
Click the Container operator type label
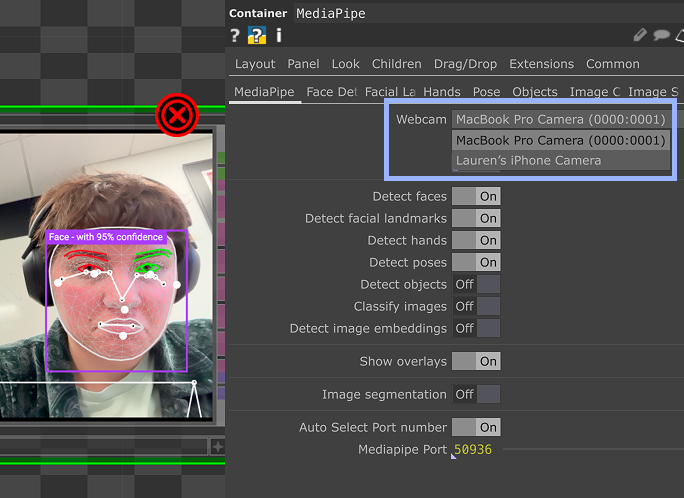258,14
